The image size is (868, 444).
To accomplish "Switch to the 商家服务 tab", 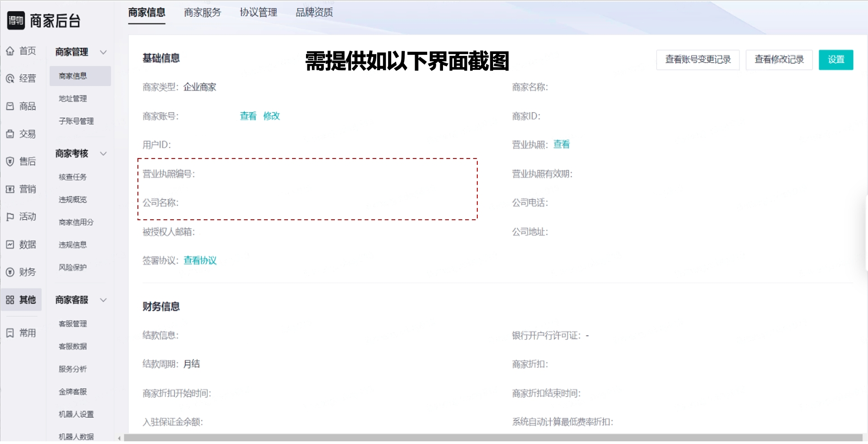I will click(x=202, y=13).
